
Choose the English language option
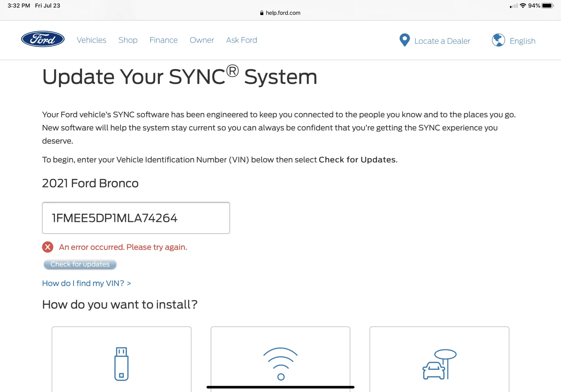[x=522, y=41]
